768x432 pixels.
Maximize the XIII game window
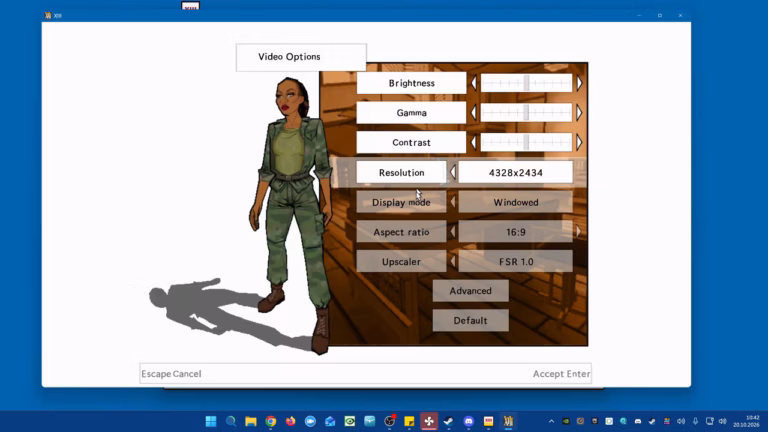coord(660,16)
